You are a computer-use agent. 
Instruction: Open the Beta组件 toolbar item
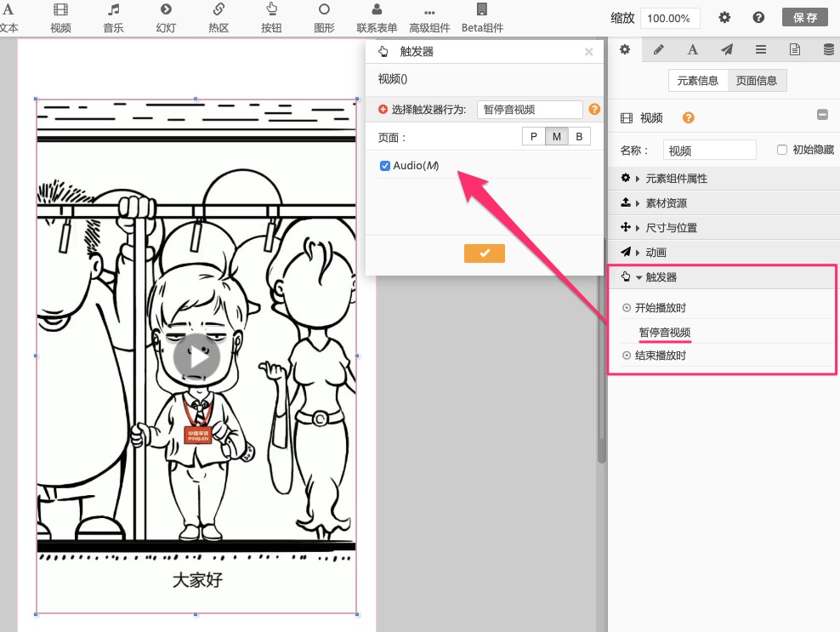pos(482,17)
